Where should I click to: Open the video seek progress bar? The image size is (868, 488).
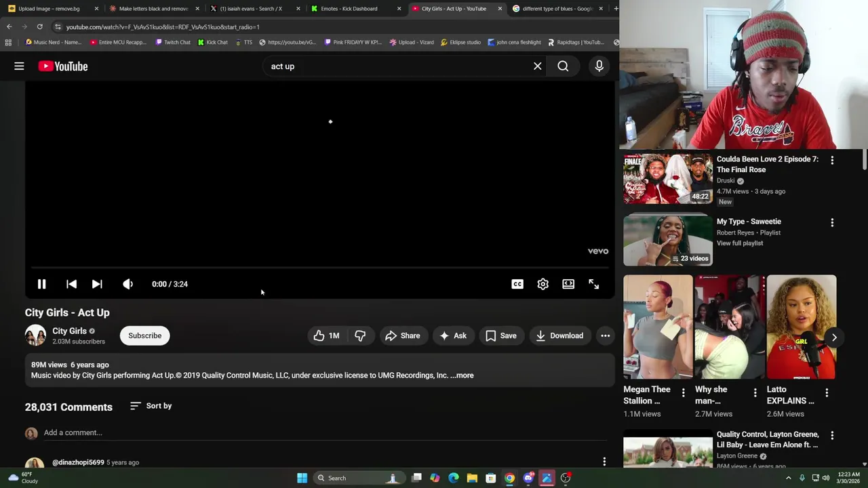tap(319, 268)
